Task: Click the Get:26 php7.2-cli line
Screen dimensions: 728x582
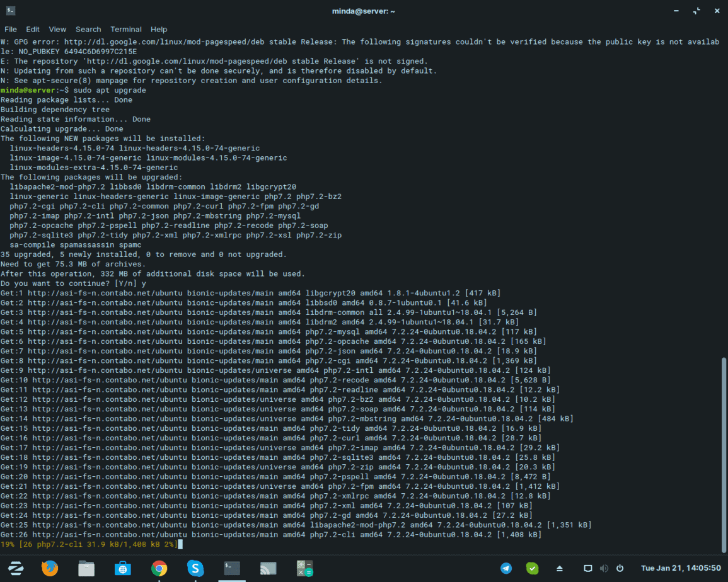Action: coord(270,534)
